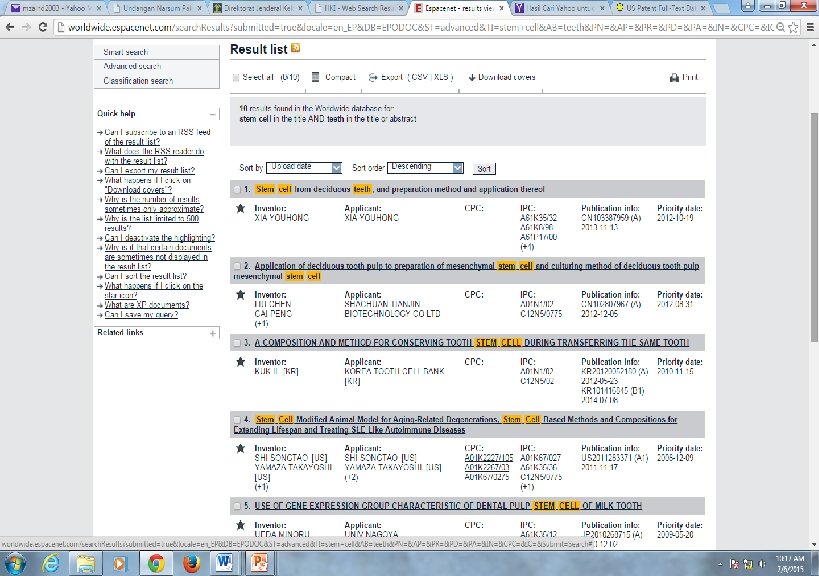Open Microsoft Word from taskbar
Screen dimensions: 819x576
click(225, 563)
